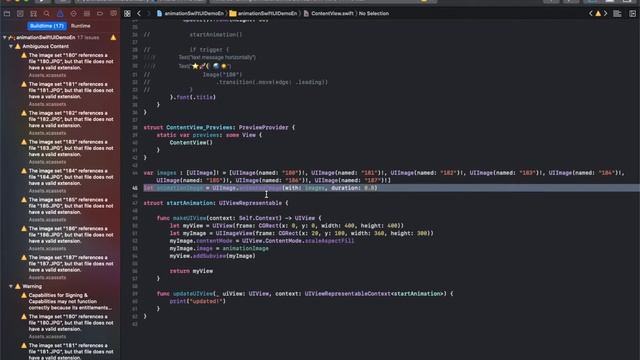Open the Symbol navigator

tap(33, 13)
